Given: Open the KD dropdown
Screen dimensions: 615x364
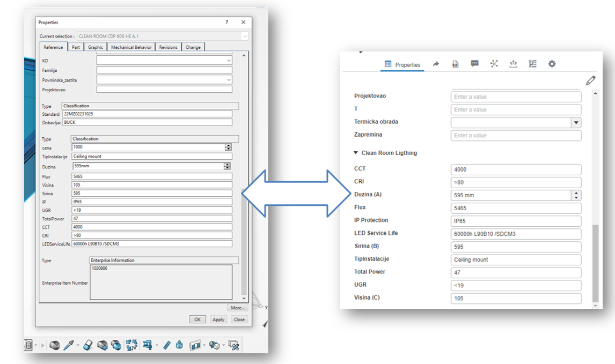Looking at the screenshot, I should pyautogui.click(x=229, y=61).
